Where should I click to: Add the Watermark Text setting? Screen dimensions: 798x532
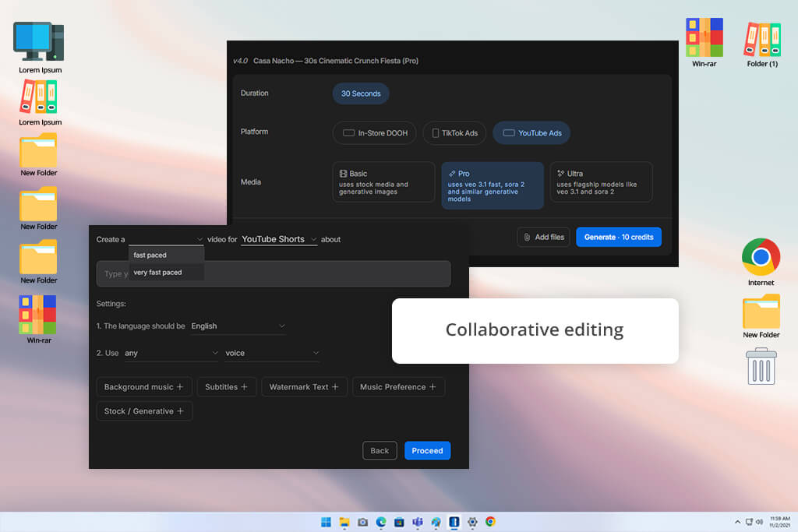tap(304, 387)
